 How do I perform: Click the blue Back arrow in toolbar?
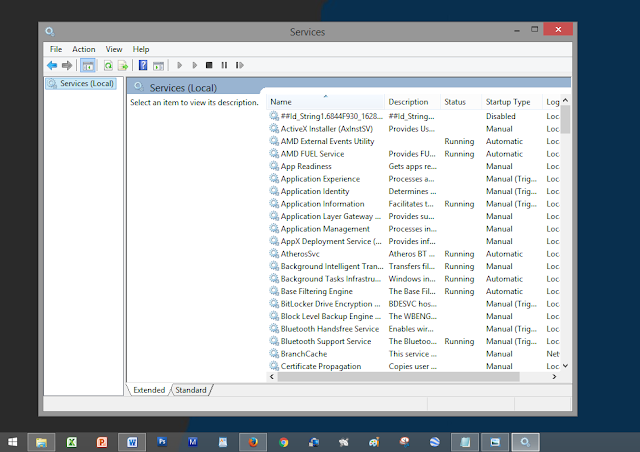52,65
